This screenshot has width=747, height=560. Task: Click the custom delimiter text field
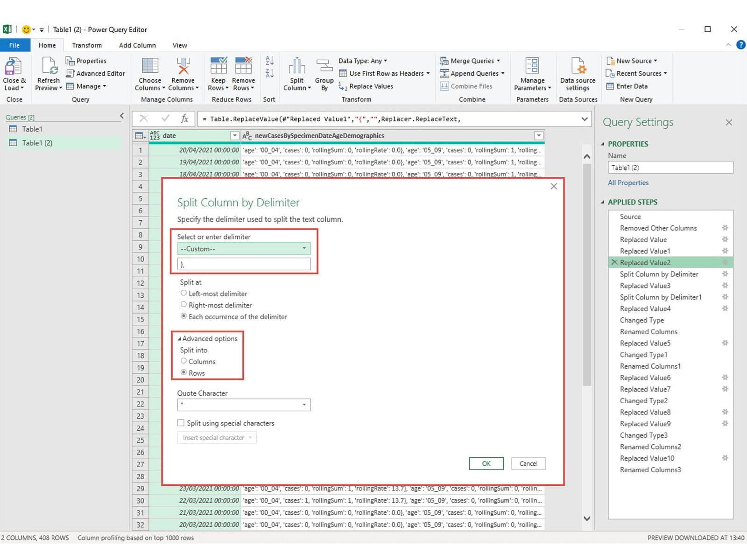click(x=244, y=264)
